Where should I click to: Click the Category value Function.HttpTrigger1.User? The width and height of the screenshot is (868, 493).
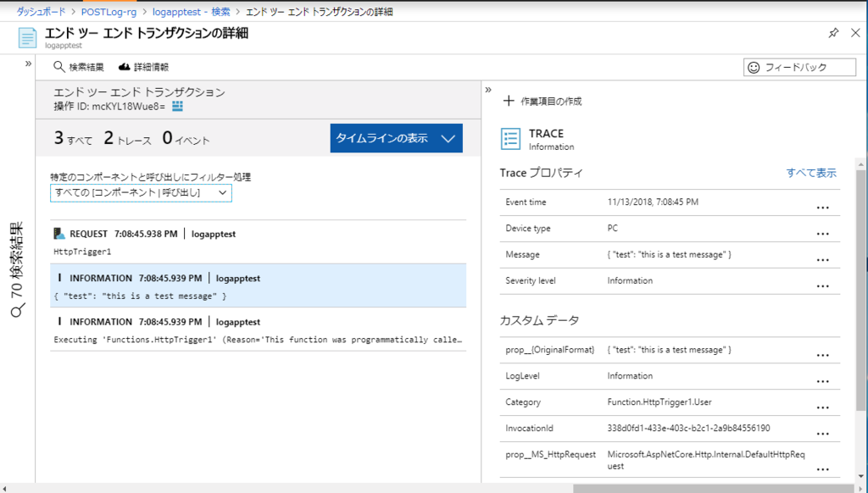(x=659, y=402)
